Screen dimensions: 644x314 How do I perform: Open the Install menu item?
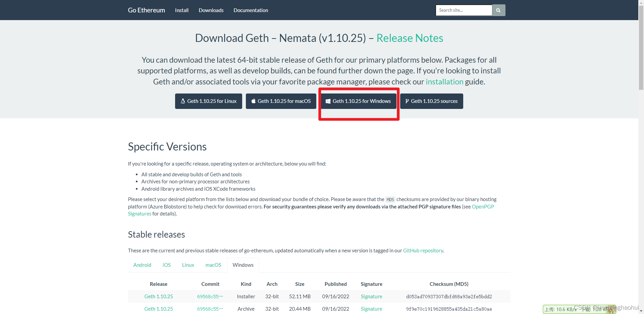click(182, 10)
